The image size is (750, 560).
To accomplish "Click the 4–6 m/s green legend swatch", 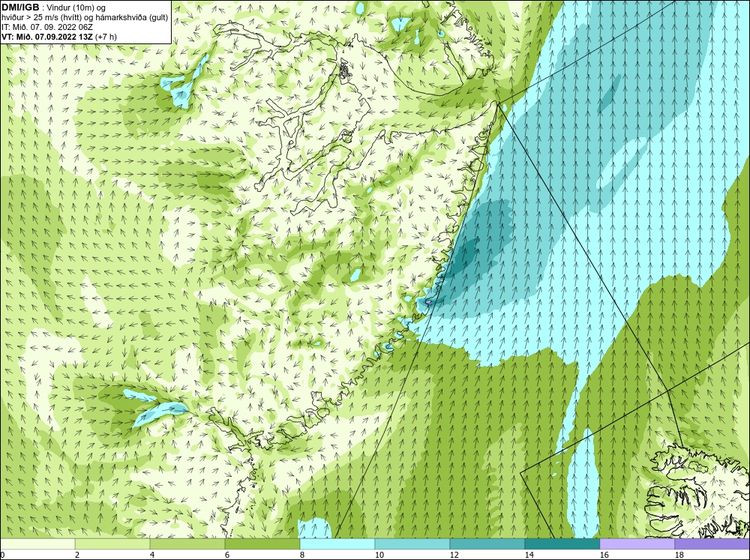I will pos(187,544).
